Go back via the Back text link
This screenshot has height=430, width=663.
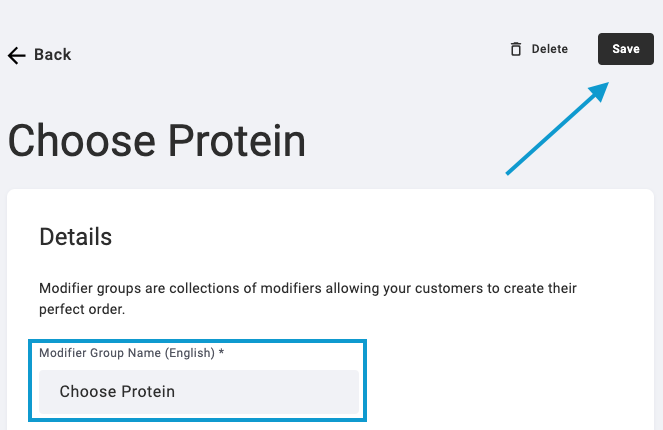coord(52,55)
